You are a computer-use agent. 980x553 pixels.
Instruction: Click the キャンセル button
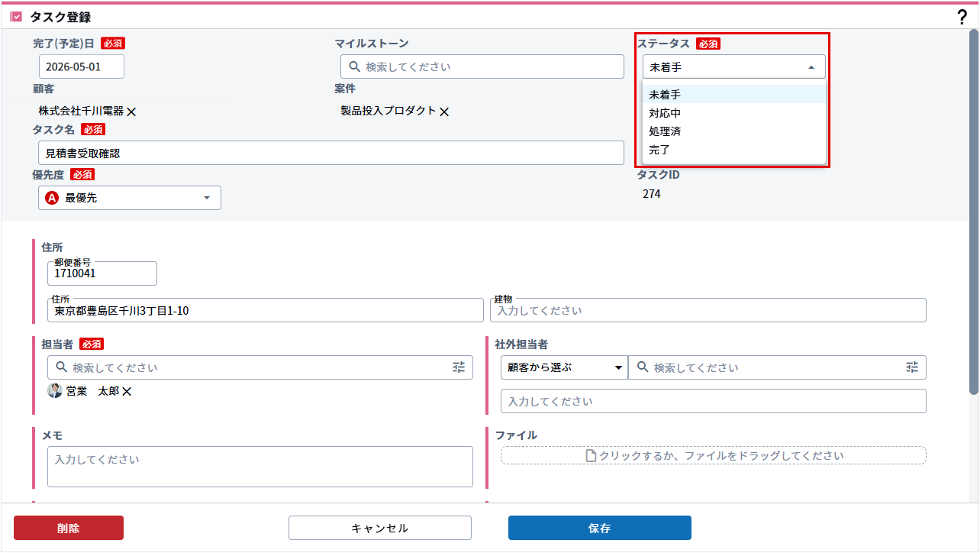point(379,528)
